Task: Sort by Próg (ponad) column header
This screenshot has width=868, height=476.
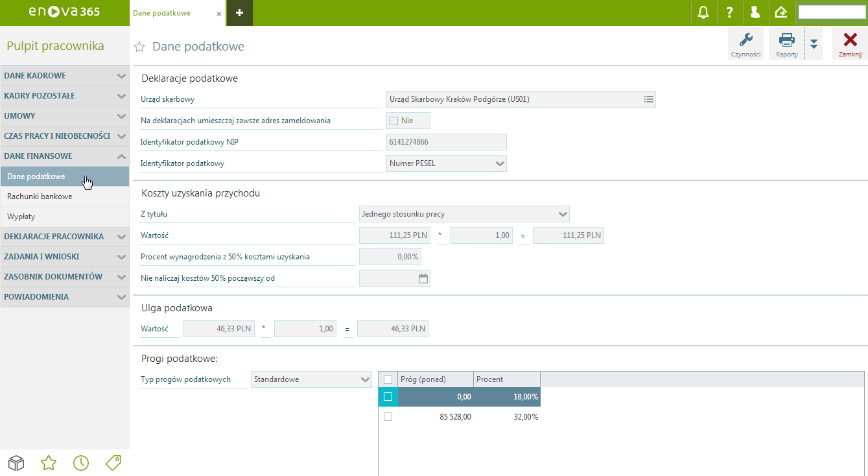Action: (x=436, y=379)
